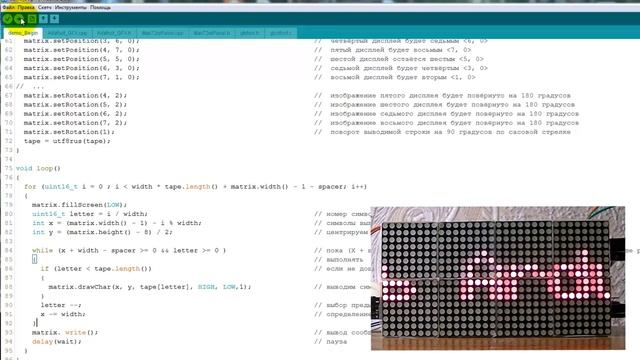The image size is (640, 360).
Task: Click the '// пауза' comment
Action: [x=330, y=341]
